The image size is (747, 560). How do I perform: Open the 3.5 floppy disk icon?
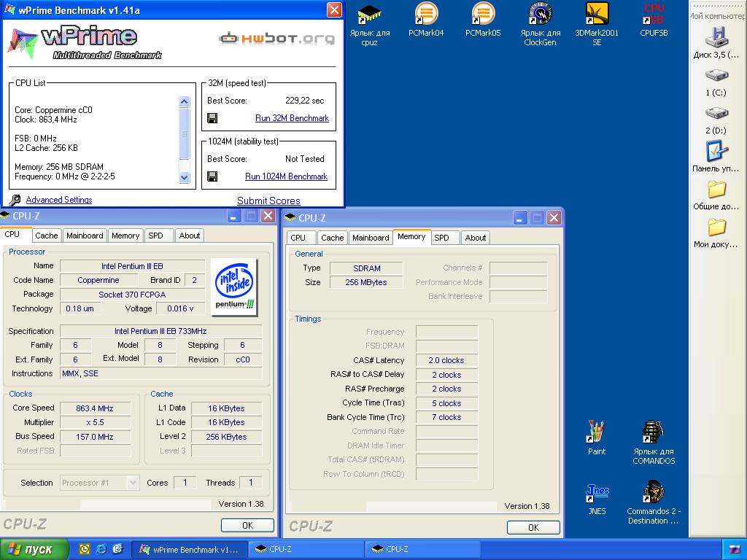716,43
